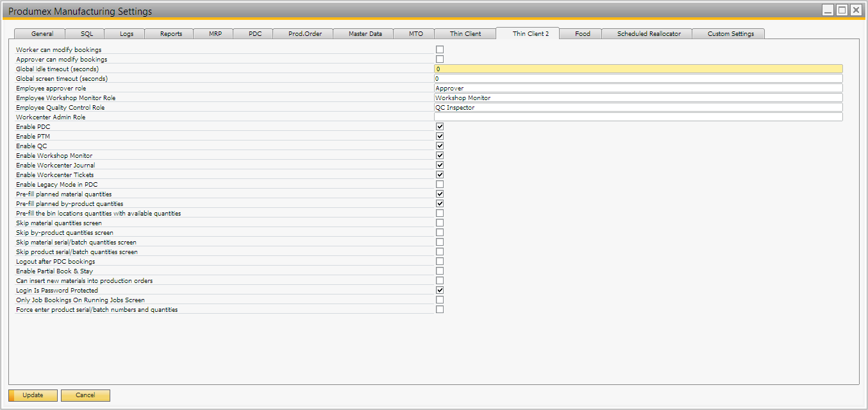This screenshot has height=410, width=868.
Task: Enable Worker can modify bookings checkbox
Action: point(440,49)
